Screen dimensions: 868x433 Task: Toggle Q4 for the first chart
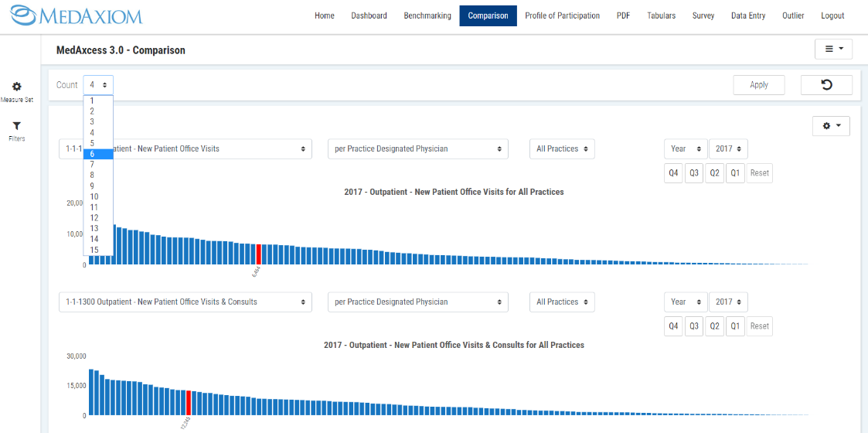673,172
